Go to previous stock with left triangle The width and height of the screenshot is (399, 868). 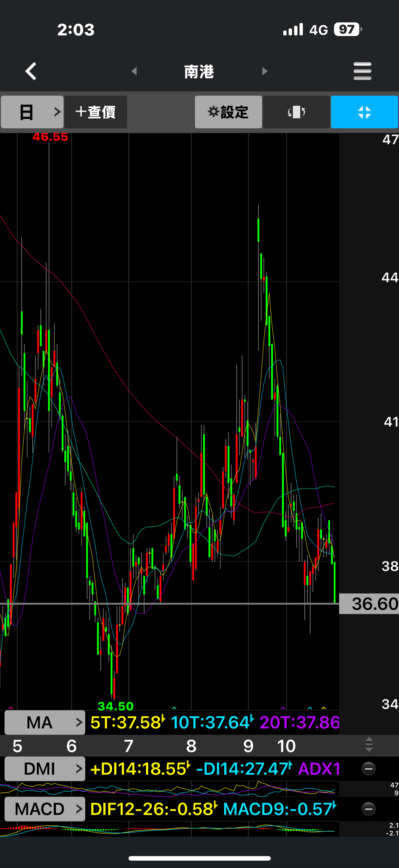click(x=134, y=71)
